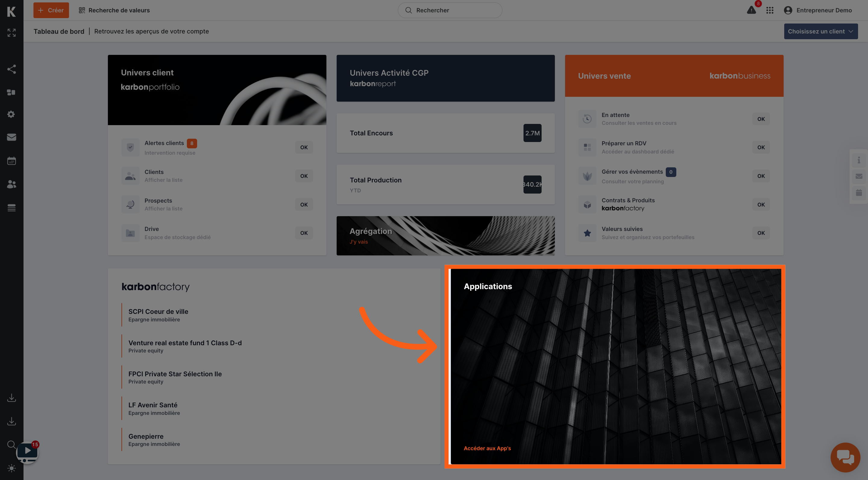Click the Alertes clients shield icon
Image resolution: width=868 pixels, height=480 pixels.
[131, 147]
